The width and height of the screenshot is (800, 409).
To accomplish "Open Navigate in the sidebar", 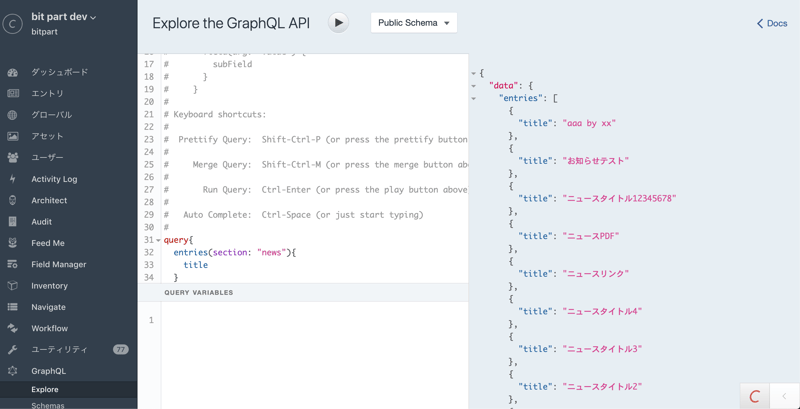I will (x=48, y=307).
